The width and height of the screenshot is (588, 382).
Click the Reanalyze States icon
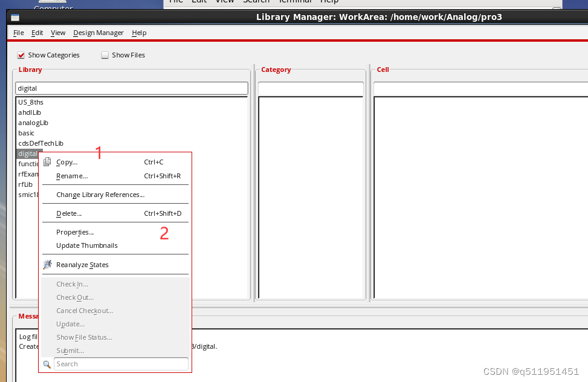click(47, 265)
